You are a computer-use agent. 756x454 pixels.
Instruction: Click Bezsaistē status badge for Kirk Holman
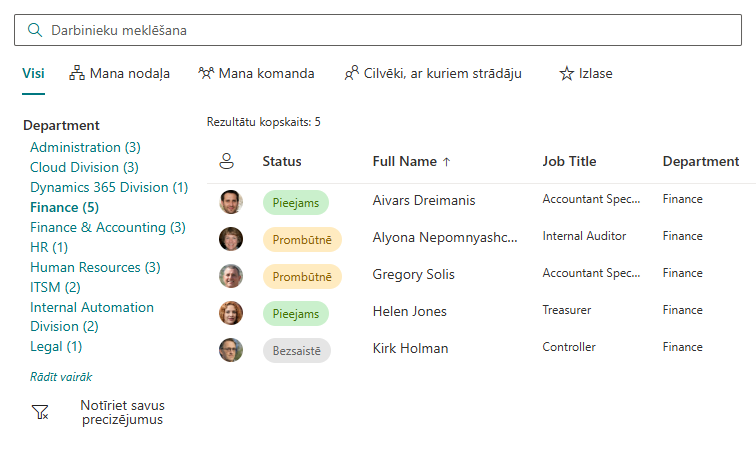297,351
